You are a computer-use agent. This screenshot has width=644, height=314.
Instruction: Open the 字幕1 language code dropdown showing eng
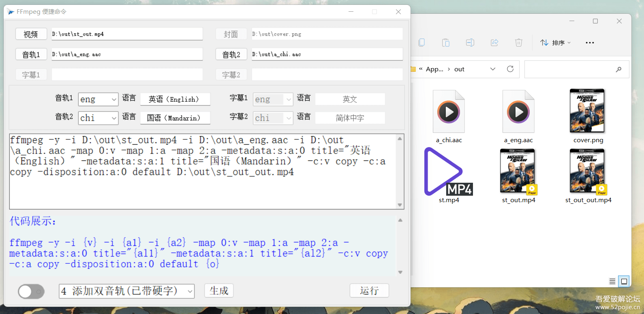tap(273, 99)
